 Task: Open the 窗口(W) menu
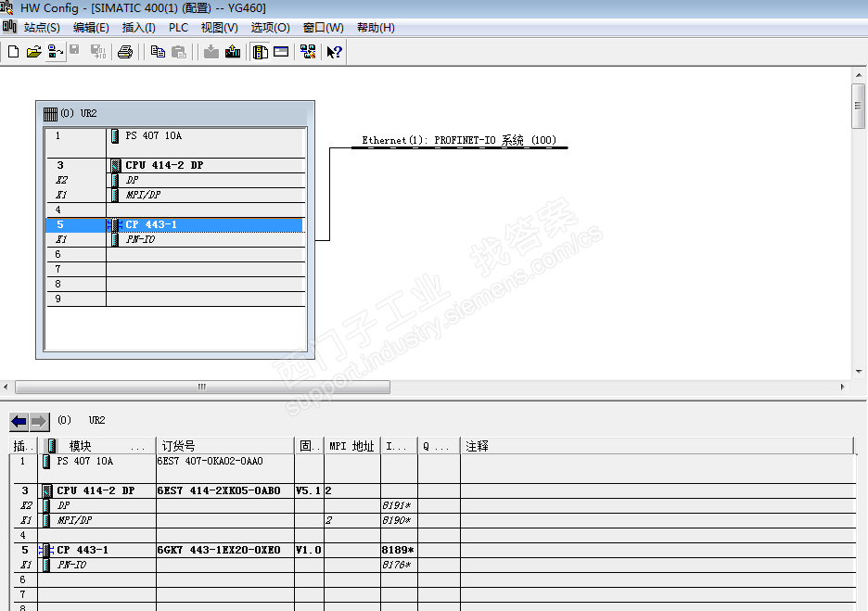click(x=324, y=27)
